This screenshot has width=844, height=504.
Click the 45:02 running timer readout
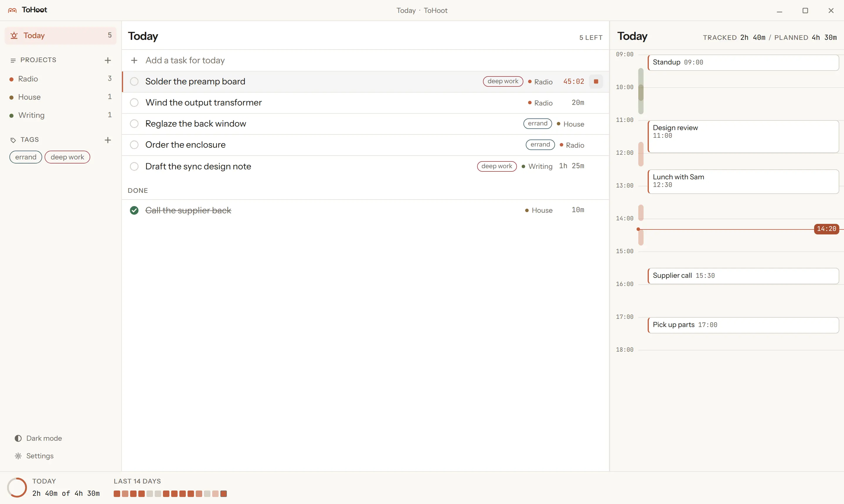tap(574, 81)
